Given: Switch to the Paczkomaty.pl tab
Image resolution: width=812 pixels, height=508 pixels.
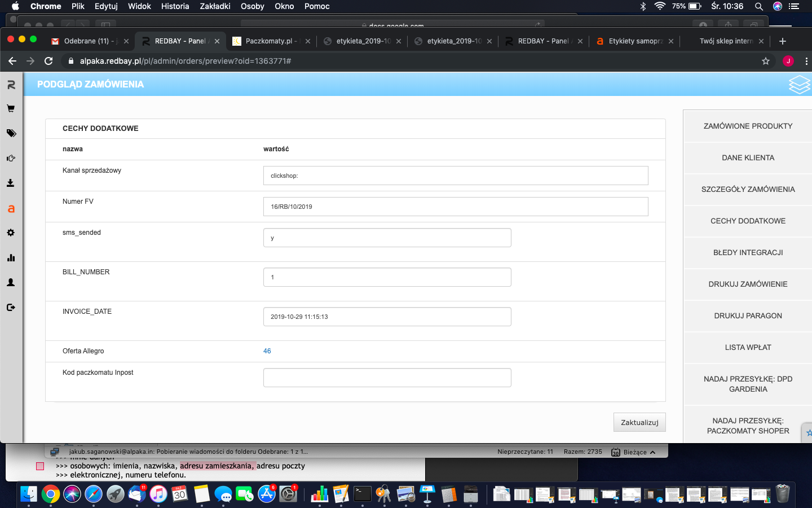Looking at the screenshot, I should click(269, 41).
